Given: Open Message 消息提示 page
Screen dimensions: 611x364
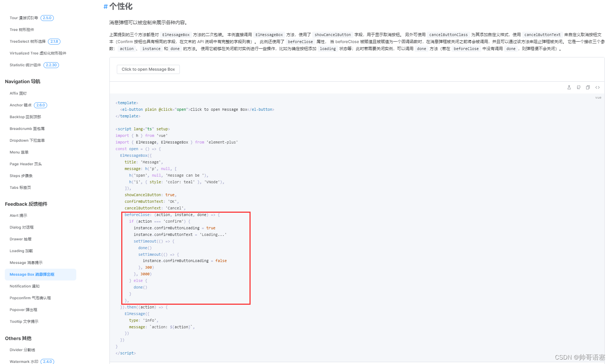Looking at the screenshot, I should pyautogui.click(x=26, y=263).
